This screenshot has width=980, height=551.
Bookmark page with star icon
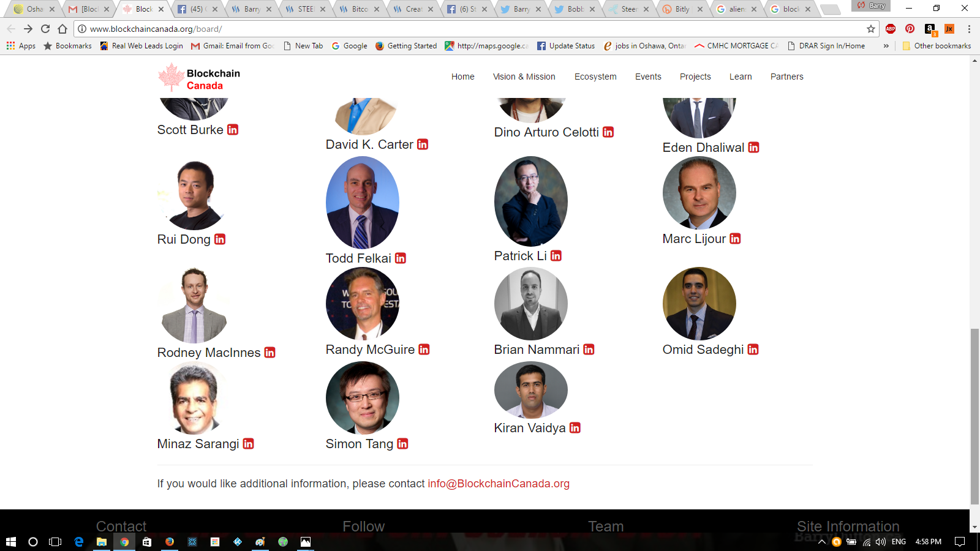click(x=871, y=29)
